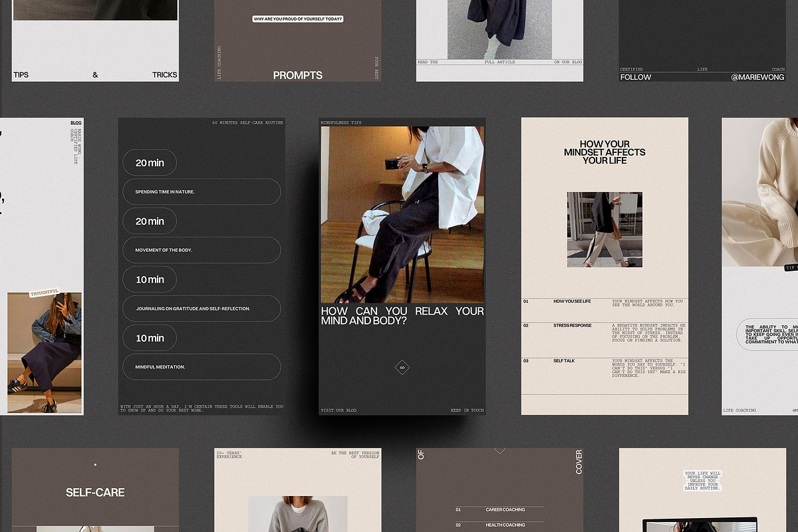The image size is (798, 532).
Task: Open the photo of woman seated on chair
Action: [x=402, y=215]
